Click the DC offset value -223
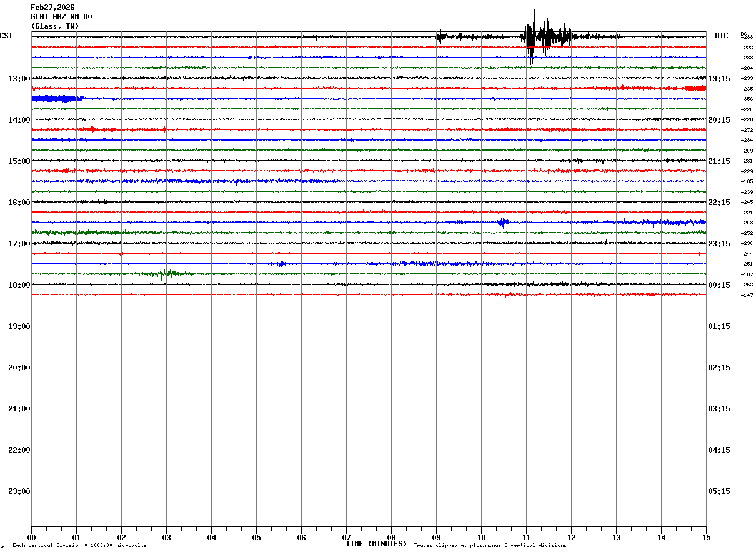The width and height of the screenshot is (756, 554). point(747,48)
